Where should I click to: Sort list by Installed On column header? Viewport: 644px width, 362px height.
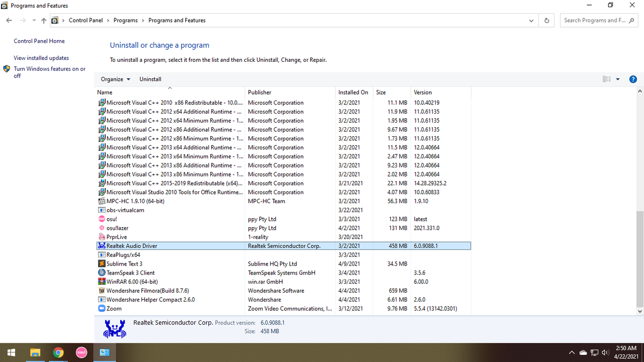(355, 93)
